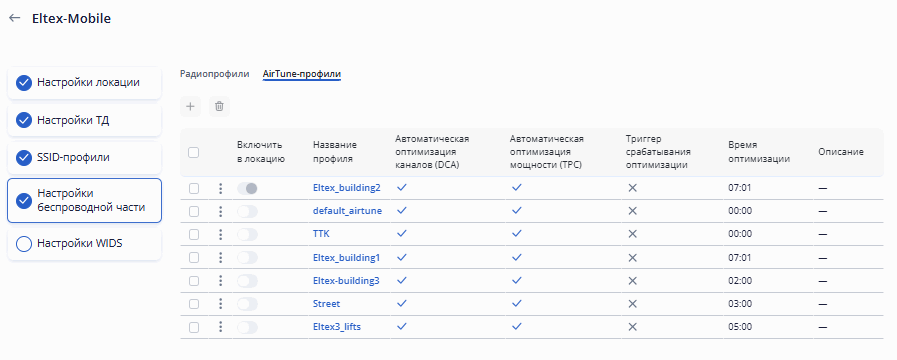897x360 pixels.
Task: Click the Название профиля column header
Action: [335, 152]
